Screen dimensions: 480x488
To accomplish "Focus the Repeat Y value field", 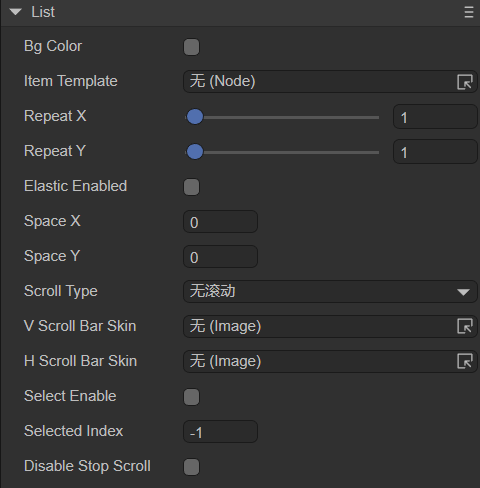I will tap(435, 152).
